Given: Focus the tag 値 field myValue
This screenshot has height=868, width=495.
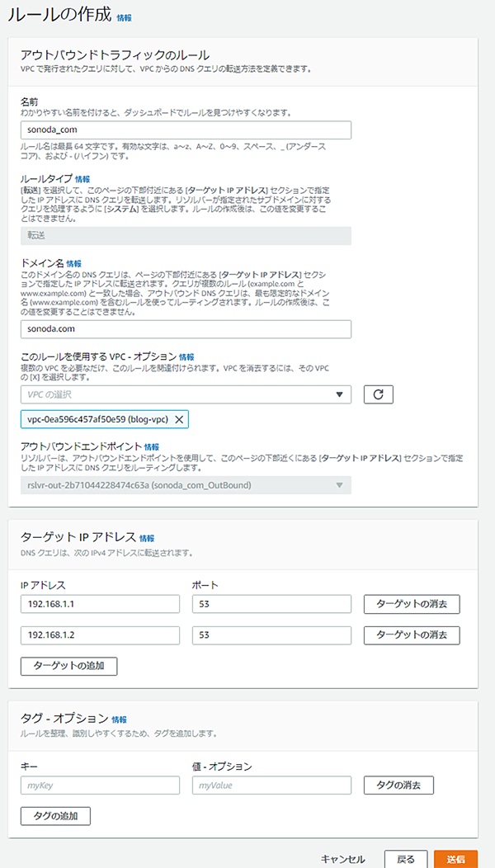Looking at the screenshot, I should 272,785.
